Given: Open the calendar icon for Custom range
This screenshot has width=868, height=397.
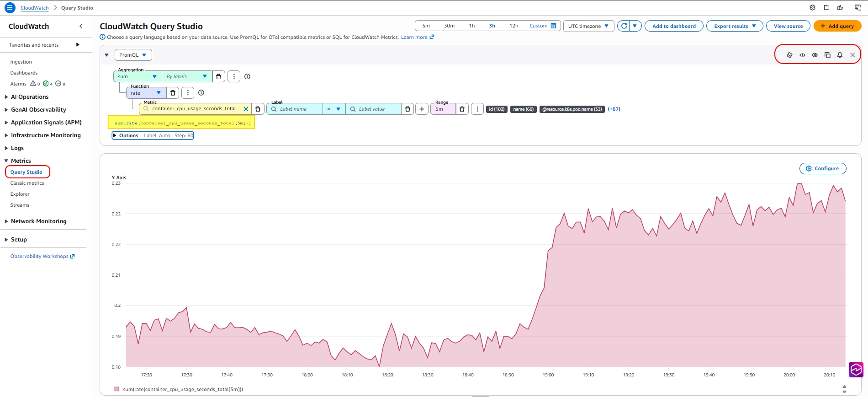Looking at the screenshot, I should [x=554, y=26].
